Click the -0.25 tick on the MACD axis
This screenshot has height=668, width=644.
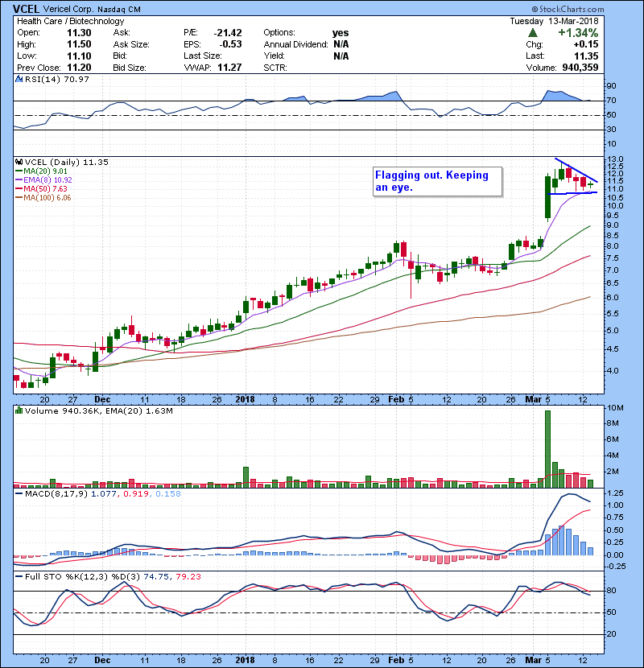tap(616, 566)
